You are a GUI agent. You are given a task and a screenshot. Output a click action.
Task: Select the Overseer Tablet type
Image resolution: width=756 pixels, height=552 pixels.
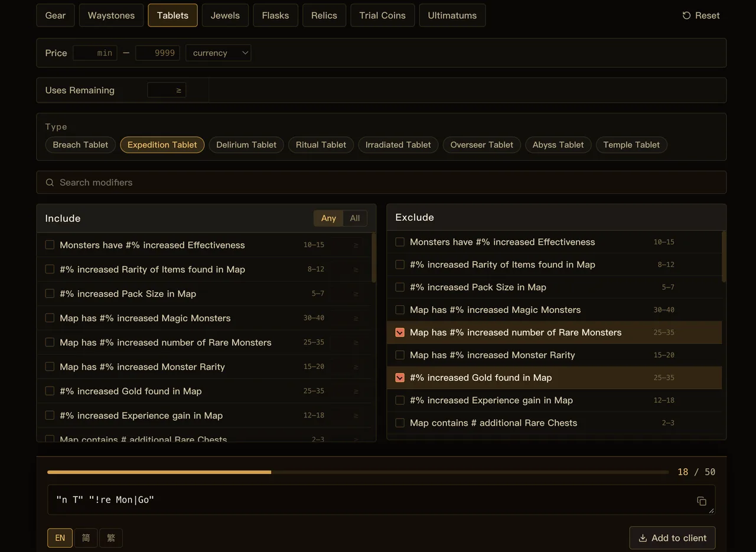[482, 145]
